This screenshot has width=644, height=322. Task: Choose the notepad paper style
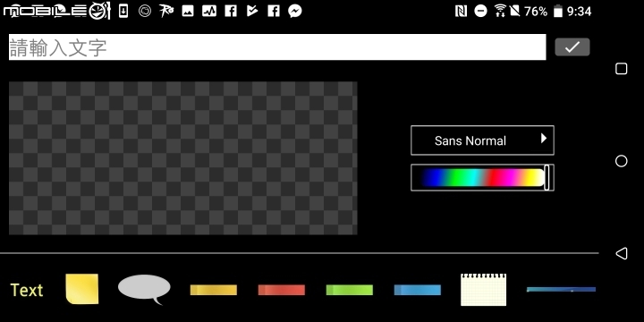coord(483,290)
